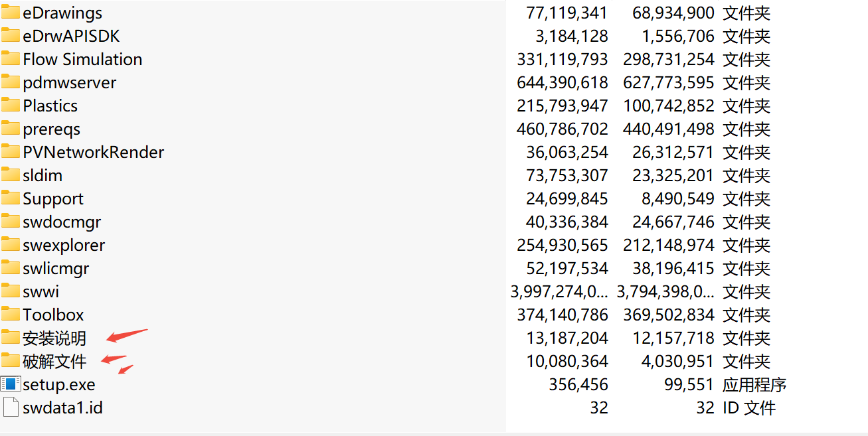Click the prereqs folder name
Screen dimensions: 868x436
[51, 129]
